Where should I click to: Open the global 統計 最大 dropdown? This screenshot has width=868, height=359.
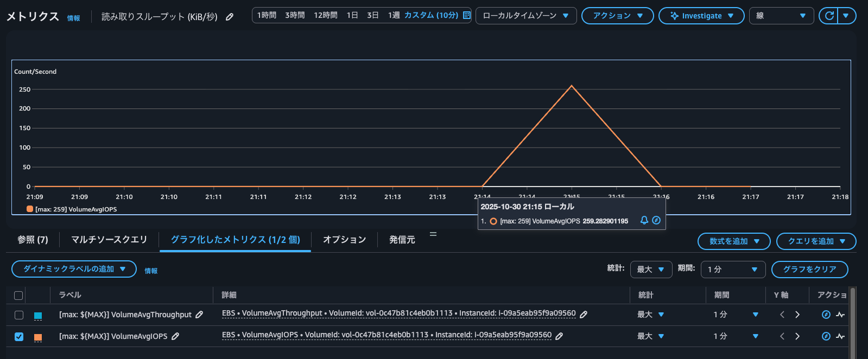pyautogui.click(x=651, y=270)
